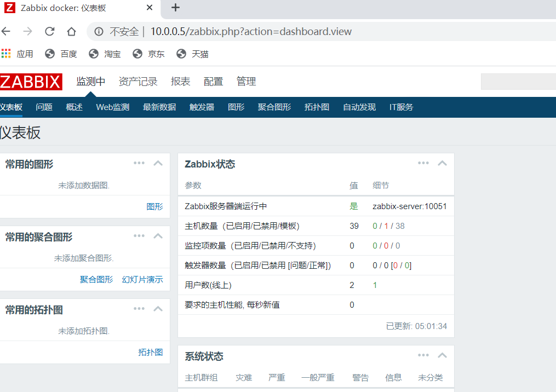Open the 配置 main menu

tap(214, 82)
